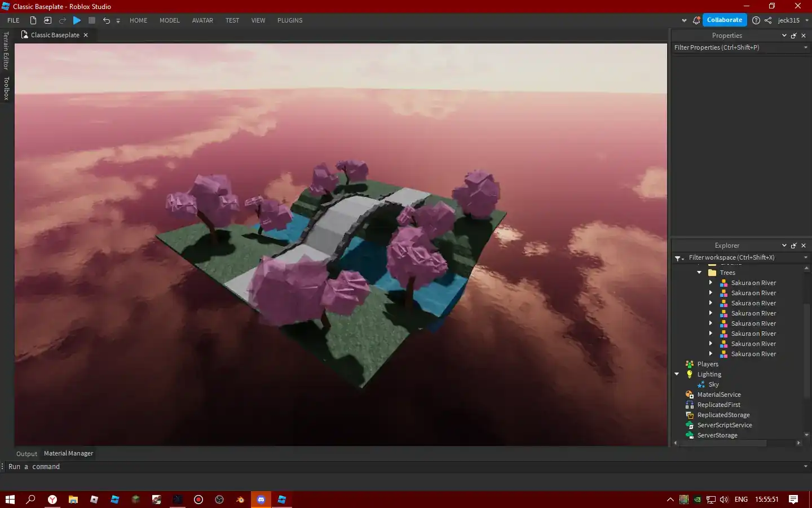Open the Windows Start menu
The height and width of the screenshot is (508, 812).
click(x=10, y=500)
